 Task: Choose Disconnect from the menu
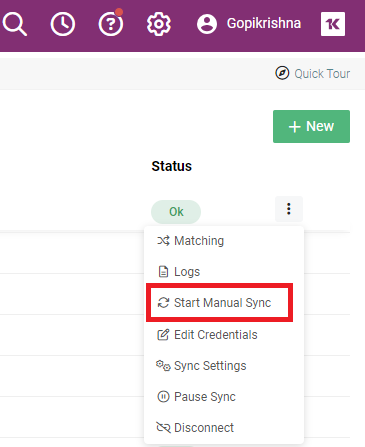click(x=224, y=428)
